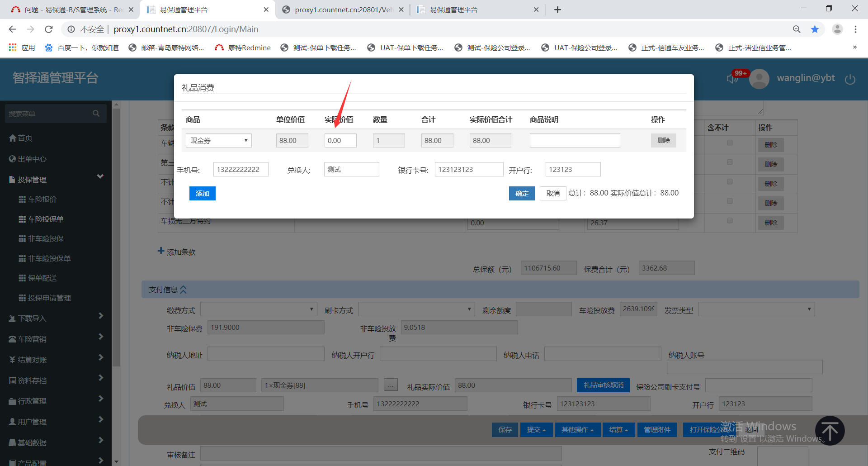Expand the 缴费方式 dropdown

coord(258,309)
